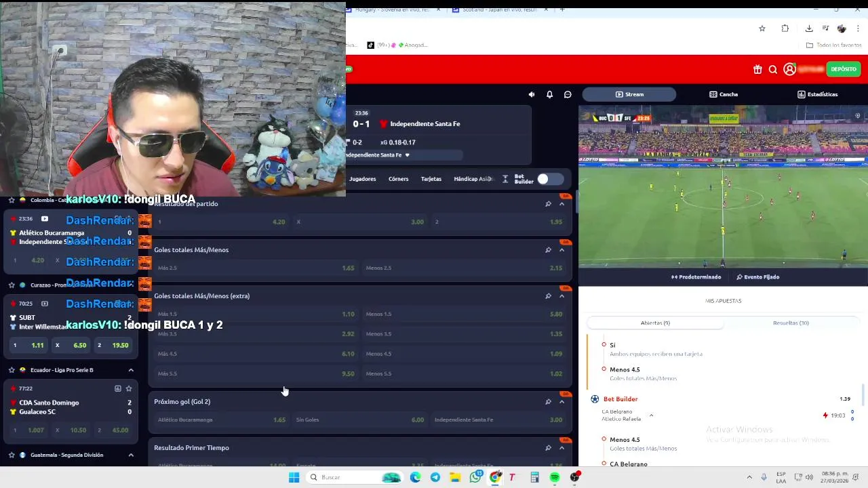
Task: Open browser three-dot menu
Action: pyautogui.click(x=858, y=28)
